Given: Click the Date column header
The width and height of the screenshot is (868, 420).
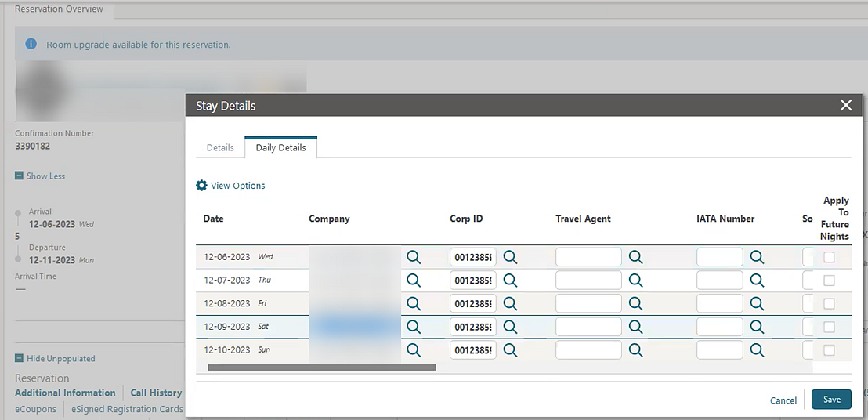Looking at the screenshot, I should 214,219.
